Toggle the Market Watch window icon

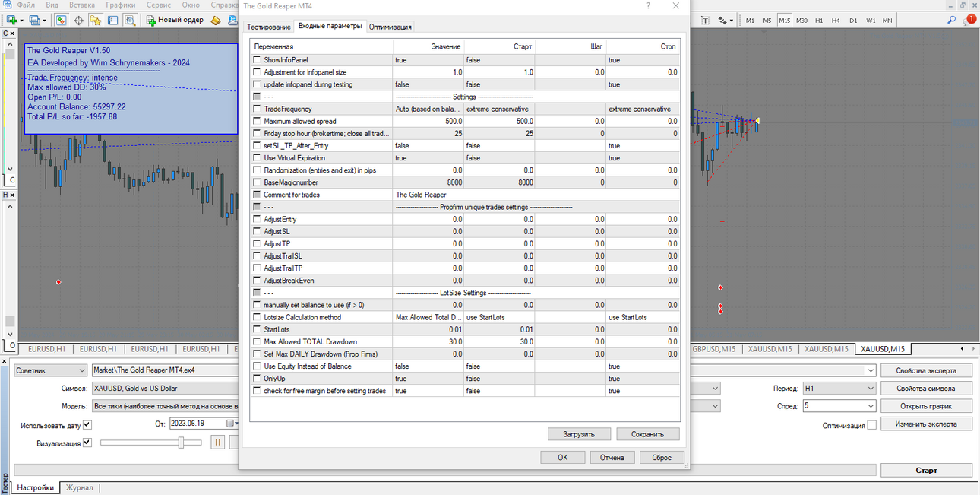[x=61, y=20]
